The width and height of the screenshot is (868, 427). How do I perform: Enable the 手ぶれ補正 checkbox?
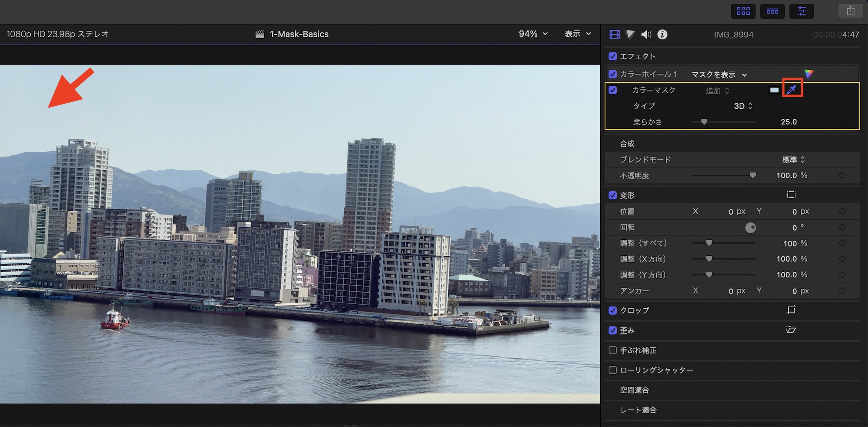point(613,350)
